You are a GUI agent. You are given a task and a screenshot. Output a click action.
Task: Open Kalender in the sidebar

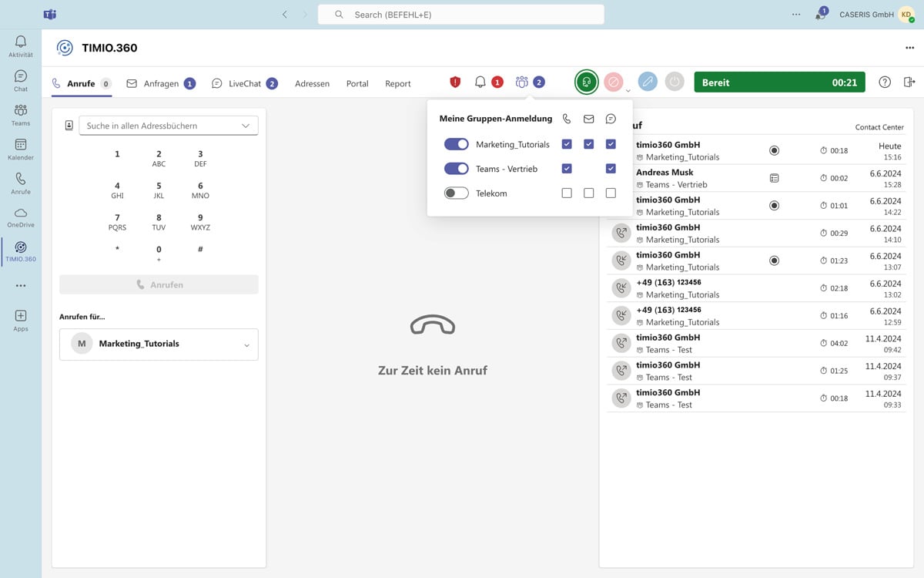tap(21, 149)
